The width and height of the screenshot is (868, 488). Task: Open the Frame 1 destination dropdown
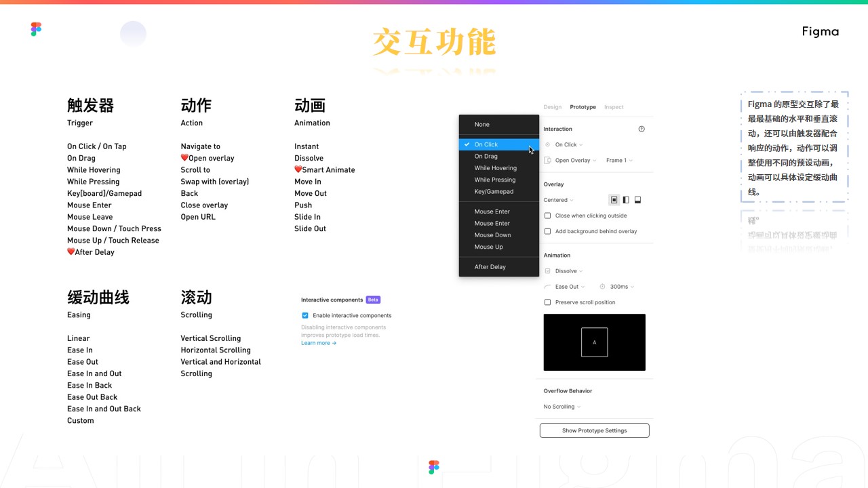pos(618,161)
